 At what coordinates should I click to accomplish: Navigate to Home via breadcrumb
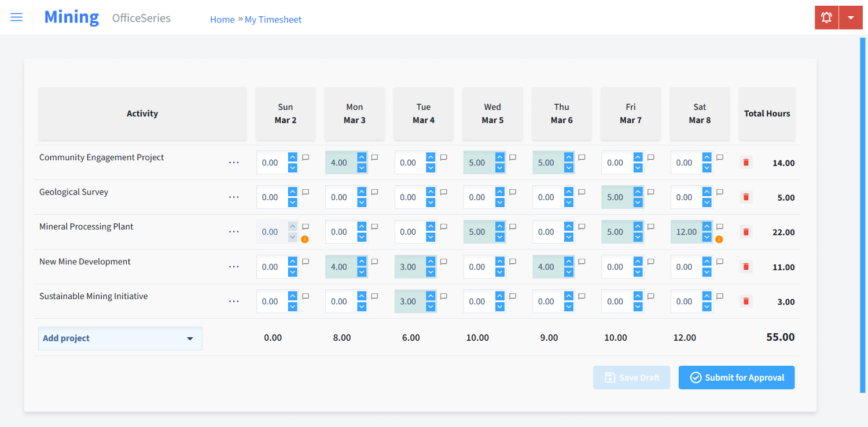[x=222, y=19]
